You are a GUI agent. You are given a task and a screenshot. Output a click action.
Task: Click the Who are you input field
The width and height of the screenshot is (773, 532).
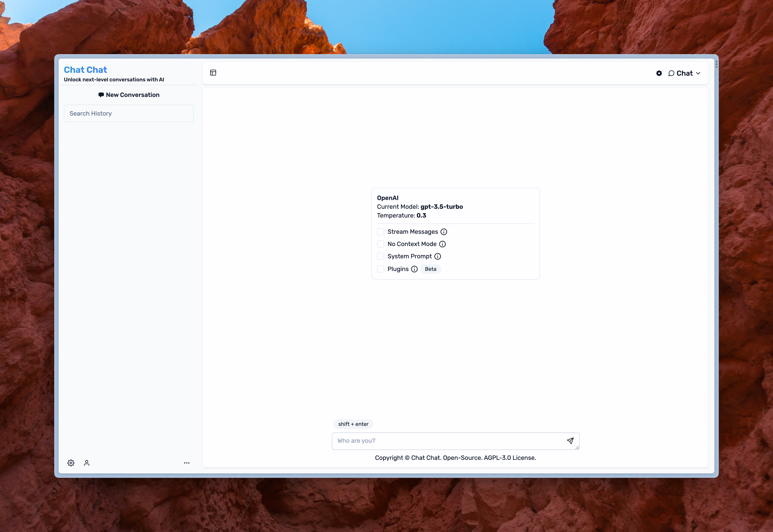[455, 440]
